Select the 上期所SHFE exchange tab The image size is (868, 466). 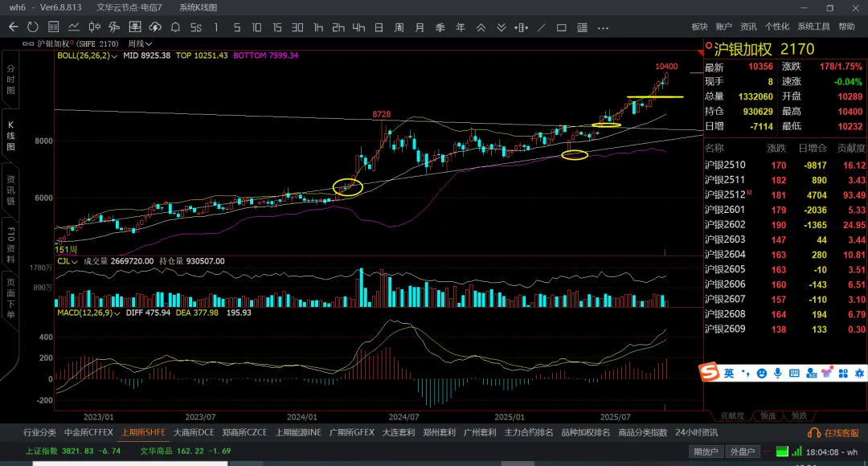(143, 433)
